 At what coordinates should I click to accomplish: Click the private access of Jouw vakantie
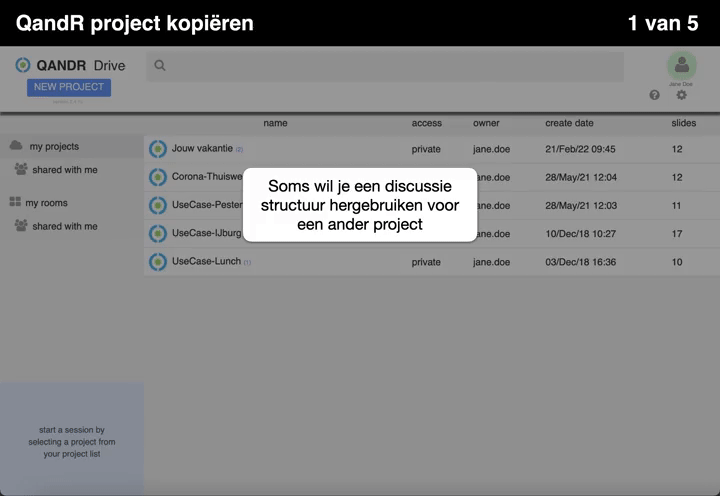(426, 149)
